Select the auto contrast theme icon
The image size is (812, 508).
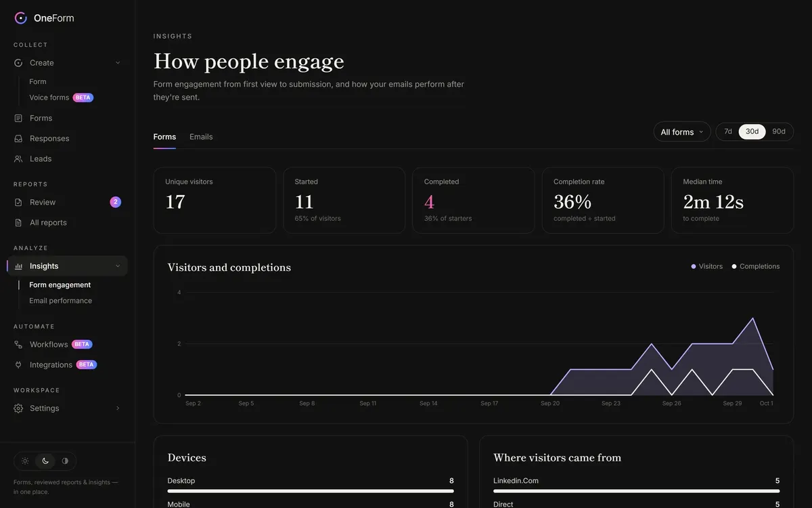pos(65,461)
